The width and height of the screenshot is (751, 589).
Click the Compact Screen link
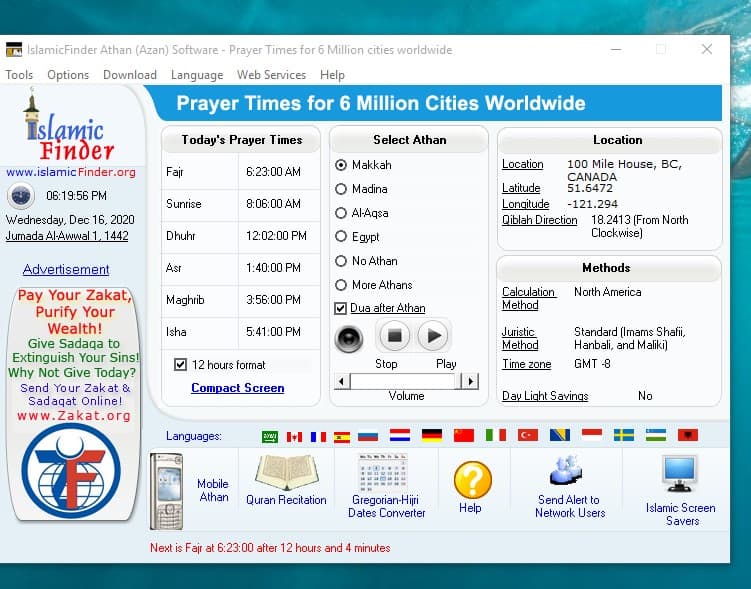pos(238,388)
